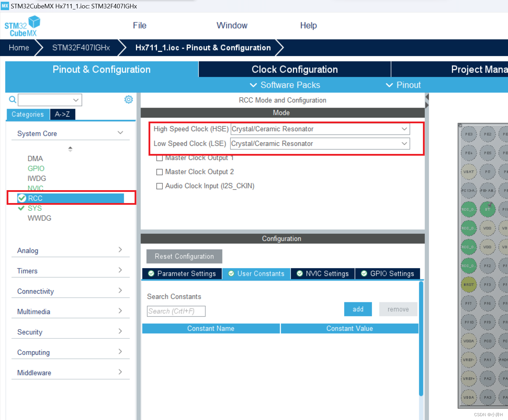Open the peripheral search combo box
The width and height of the screenshot is (508, 420).
pos(50,100)
